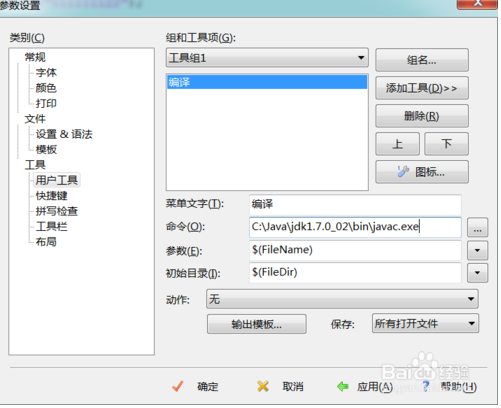Select 快捷键 in the category tree
The height and width of the screenshot is (408, 501).
tap(52, 195)
